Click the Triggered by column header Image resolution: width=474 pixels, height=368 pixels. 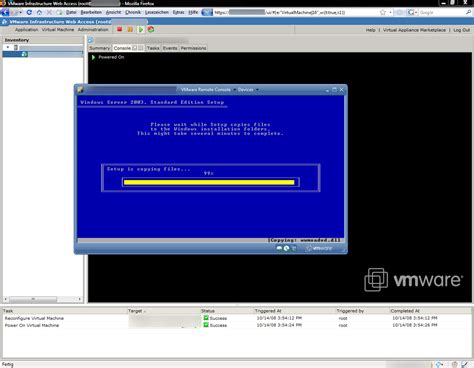tap(350, 311)
